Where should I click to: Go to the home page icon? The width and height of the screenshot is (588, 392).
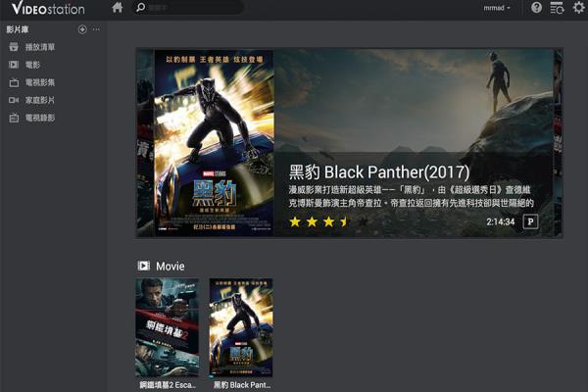click(x=118, y=7)
